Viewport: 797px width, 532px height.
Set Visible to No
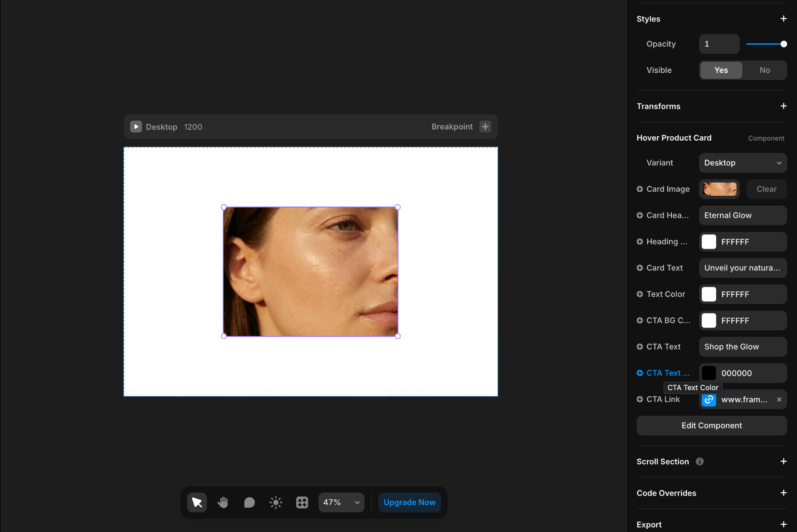tap(764, 70)
